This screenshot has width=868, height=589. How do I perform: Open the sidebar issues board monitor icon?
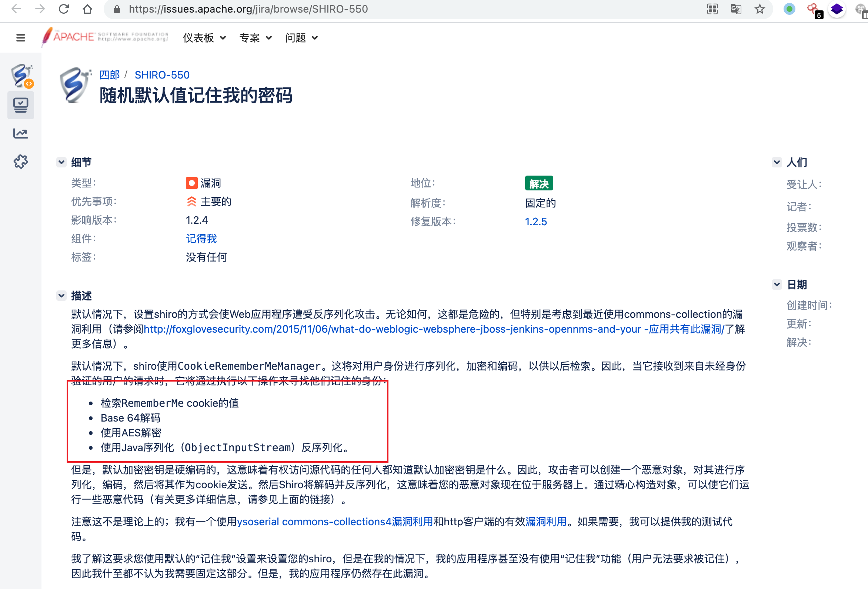pos(20,106)
